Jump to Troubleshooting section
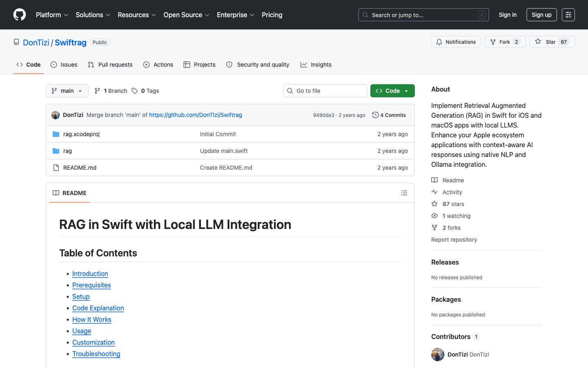The width and height of the screenshot is (588, 368). click(x=96, y=354)
